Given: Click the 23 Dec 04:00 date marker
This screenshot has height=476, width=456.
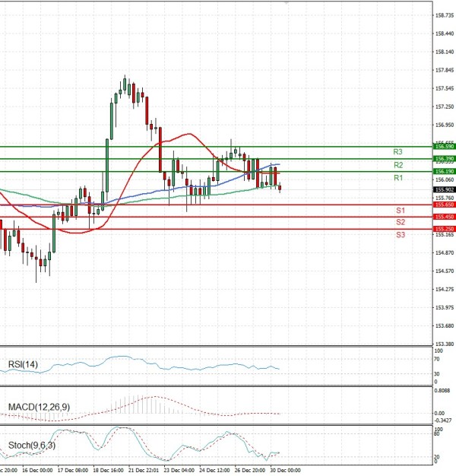Looking at the screenshot, I should click(178, 470).
